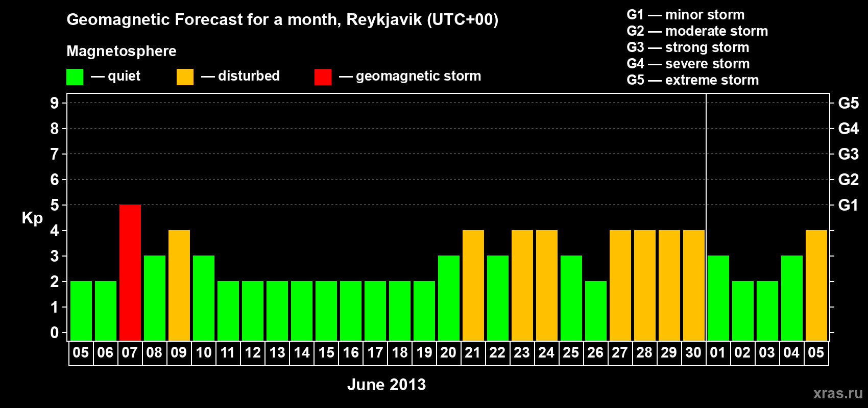Click the date cell labeled 12
The image size is (868, 408).
(253, 353)
